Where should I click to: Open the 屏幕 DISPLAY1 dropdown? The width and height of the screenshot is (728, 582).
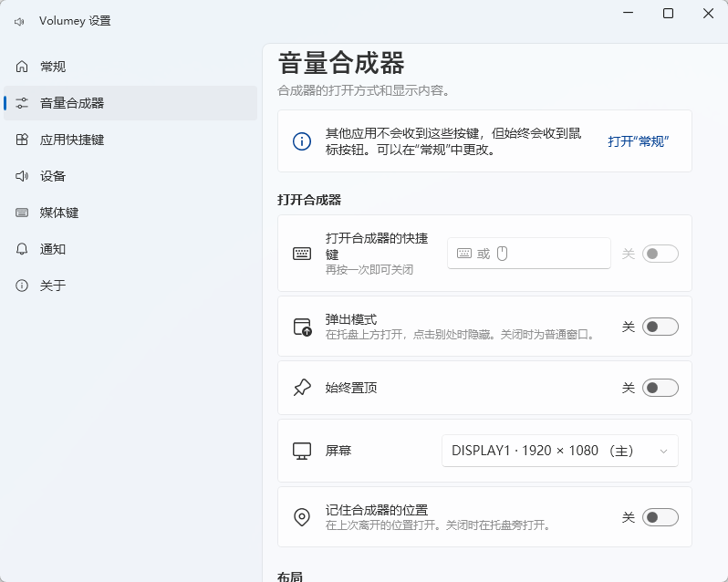(560, 451)
